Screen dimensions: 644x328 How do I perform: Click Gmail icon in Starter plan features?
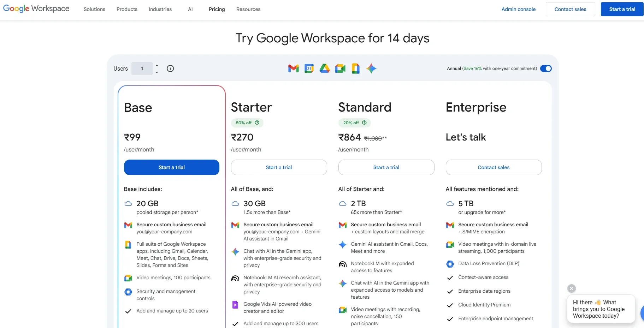pos(235,225)
